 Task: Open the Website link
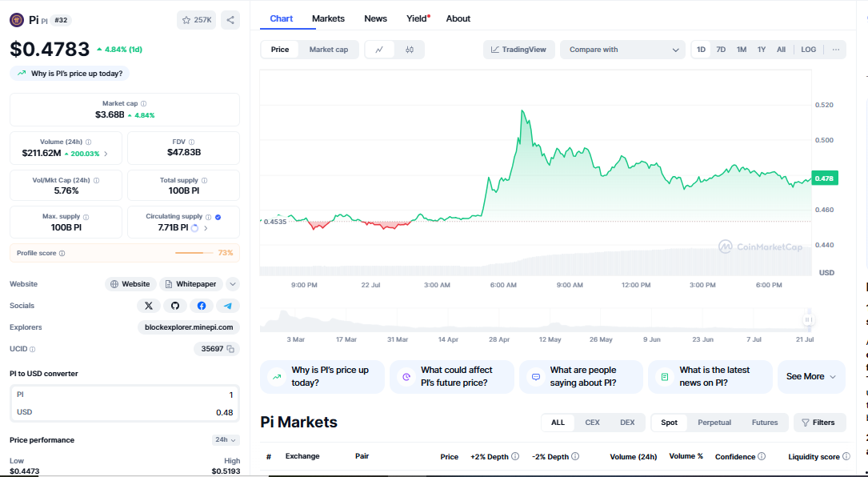130,284
